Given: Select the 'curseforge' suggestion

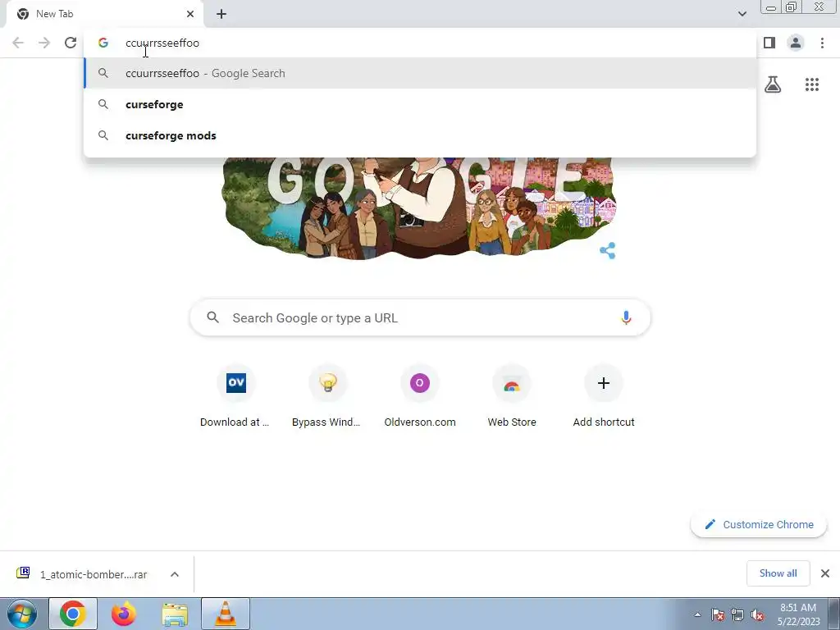Looking at the screenshot, I should point(420,104).
